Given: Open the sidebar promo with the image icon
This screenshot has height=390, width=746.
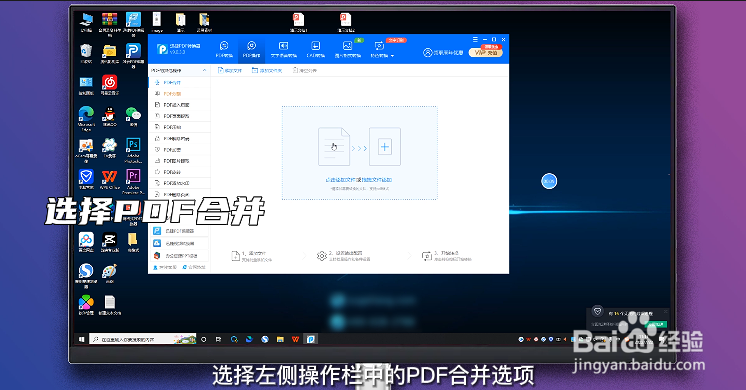Looking at the screenshot, I should (x=179, y=243).
